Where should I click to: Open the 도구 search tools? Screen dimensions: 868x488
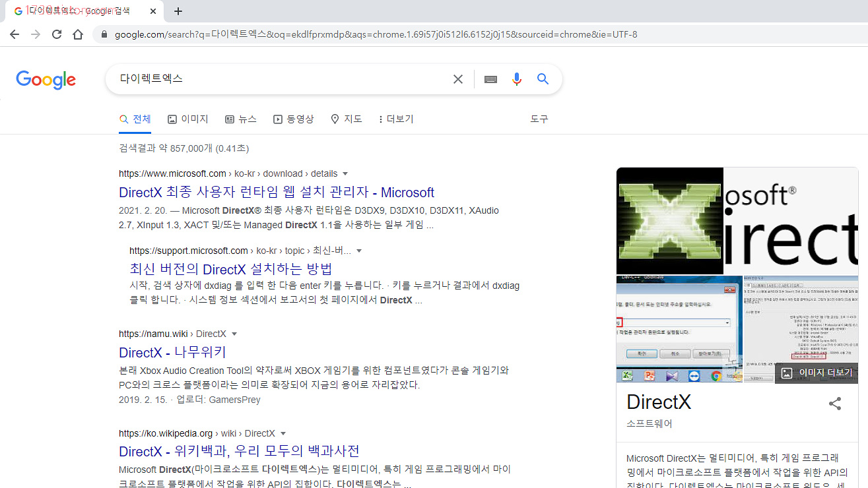coord(539,119)
